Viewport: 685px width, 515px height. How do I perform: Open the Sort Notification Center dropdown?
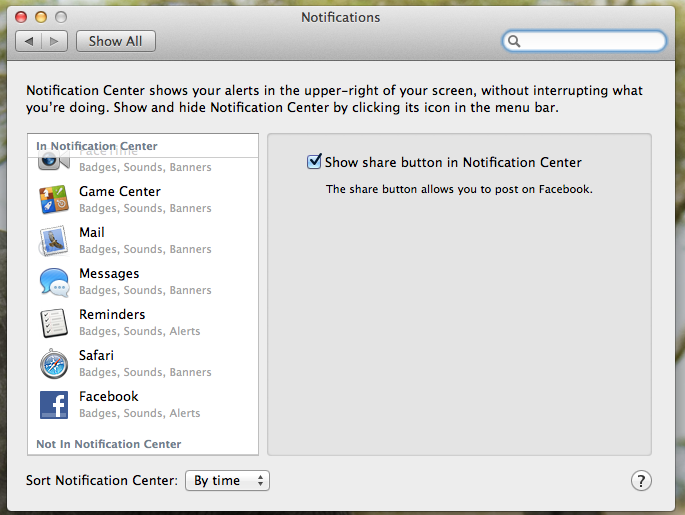coord(227,480)
